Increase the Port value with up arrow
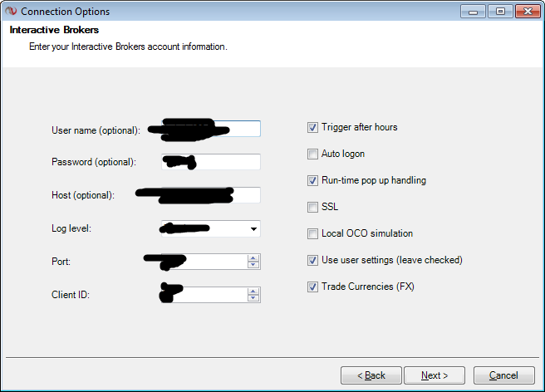Image resolution: width=545 pixels, height=392 pixels. [x=253, y=258]
